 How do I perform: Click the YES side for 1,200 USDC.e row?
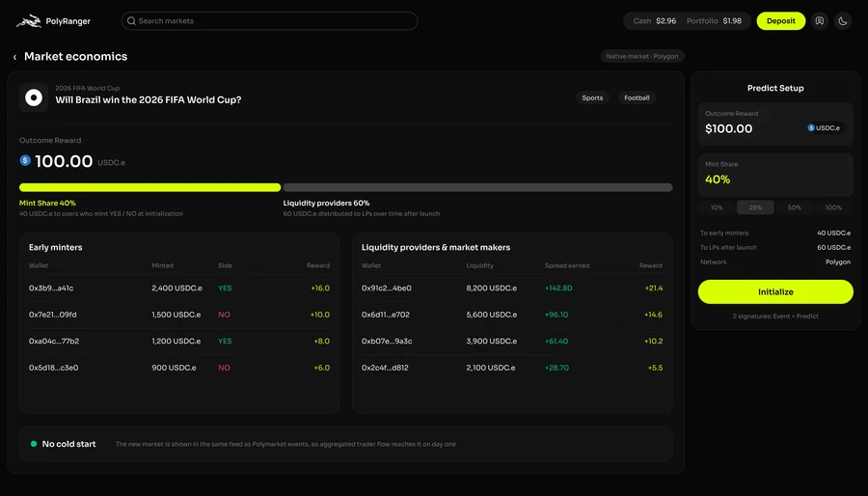point(225,342)
